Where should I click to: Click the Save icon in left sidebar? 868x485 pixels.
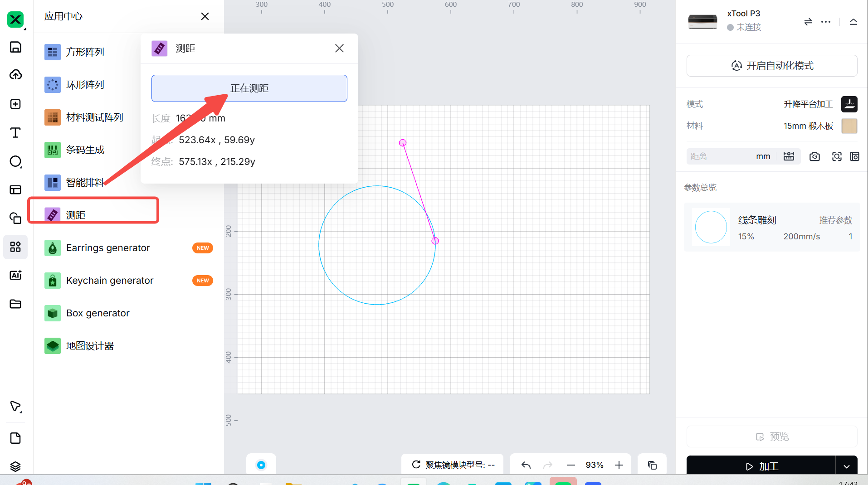tap(15, 47)
